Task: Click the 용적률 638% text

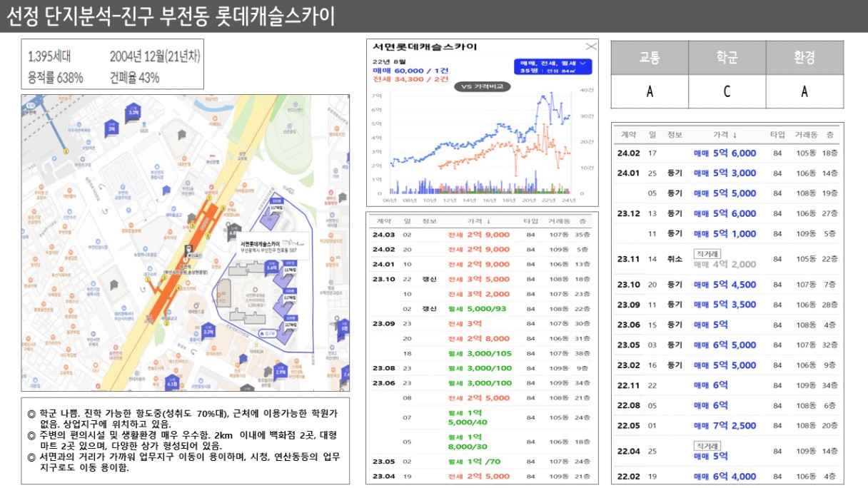Action: tap(55, 78)
